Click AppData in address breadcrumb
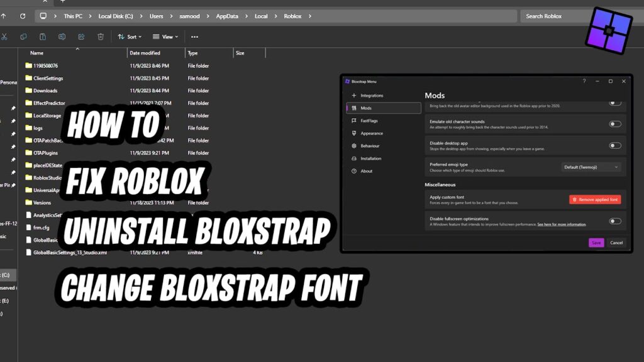The image size is (644, 362). pyautogui.click(x=227, y=16)
